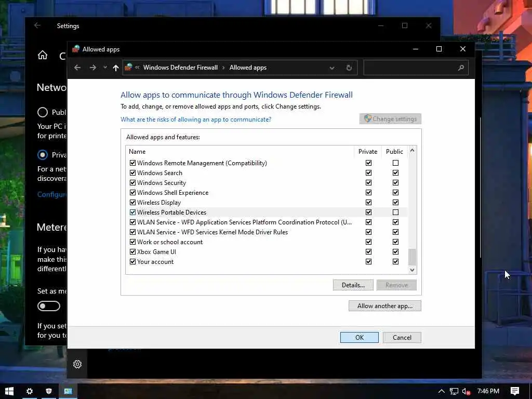
Task: Click Change settings button
Action: pos(390,119)
